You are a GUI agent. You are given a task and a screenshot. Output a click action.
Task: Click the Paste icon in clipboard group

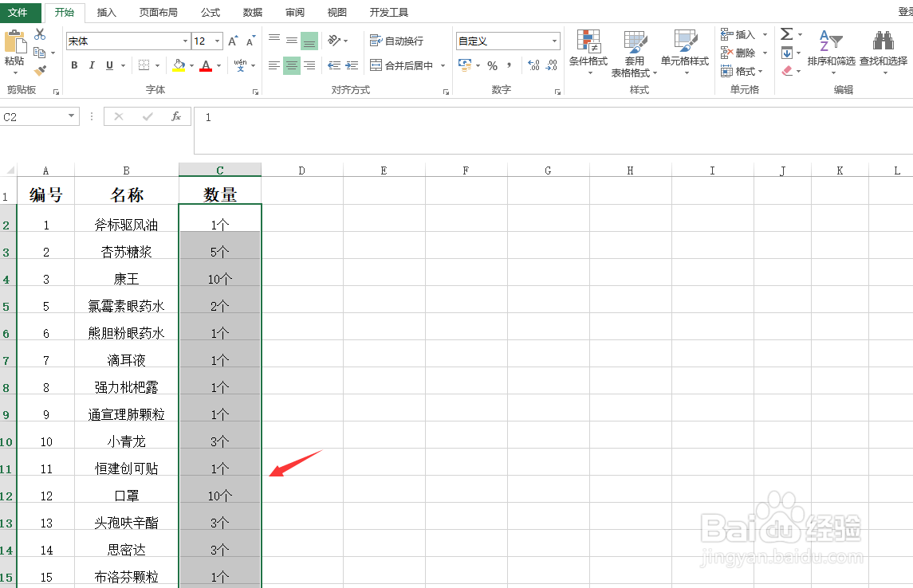tap(14, 43)
